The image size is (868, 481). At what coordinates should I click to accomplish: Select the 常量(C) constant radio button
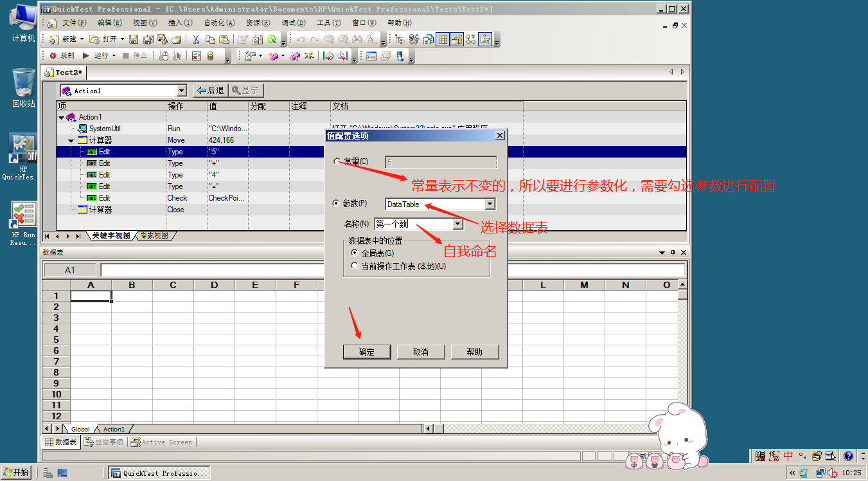tap(336, 161)
